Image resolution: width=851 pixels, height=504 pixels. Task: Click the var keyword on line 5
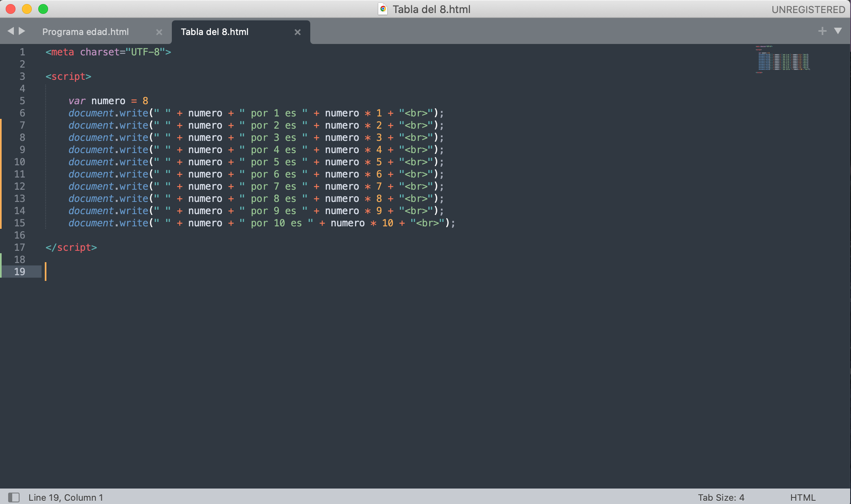coord(77,101)
